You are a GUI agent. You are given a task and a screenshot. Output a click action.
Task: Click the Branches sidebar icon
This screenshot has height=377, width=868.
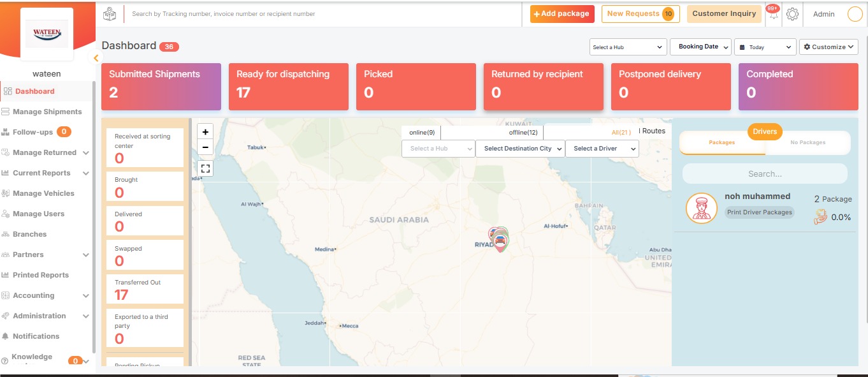click(x=6, y=234)
